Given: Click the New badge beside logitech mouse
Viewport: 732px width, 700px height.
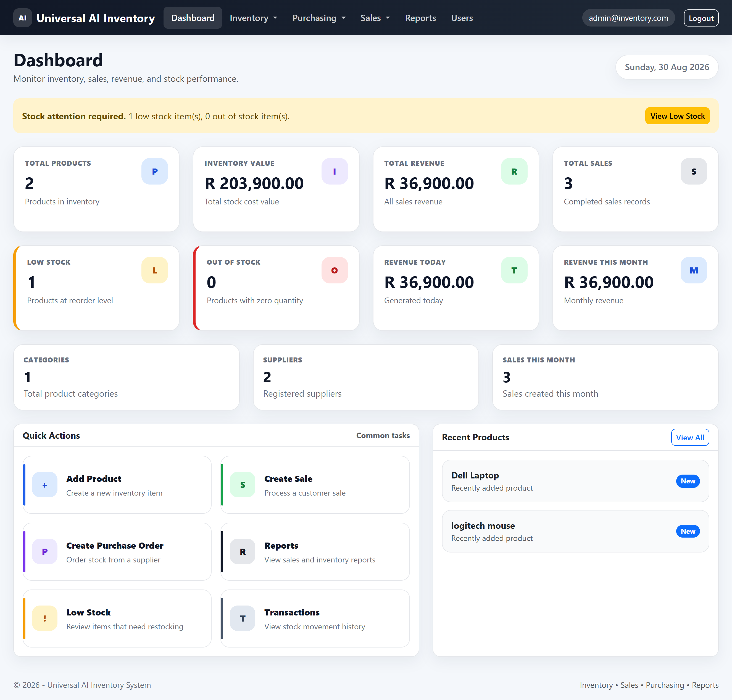Looking at the screenshot, I should 688,531.
